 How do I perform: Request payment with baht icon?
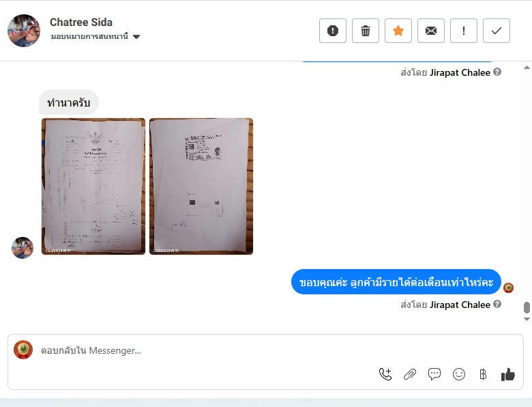(483, 374)
